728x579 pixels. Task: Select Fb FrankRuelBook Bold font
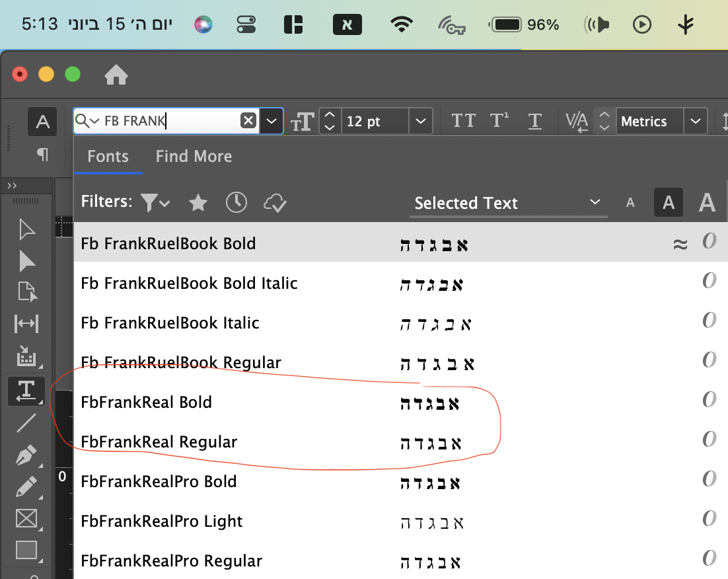click(x=400, y=242)
